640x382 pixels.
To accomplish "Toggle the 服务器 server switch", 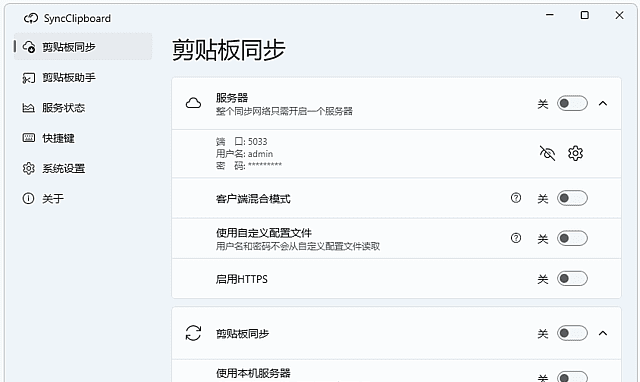I will click(x=572, y=103).
